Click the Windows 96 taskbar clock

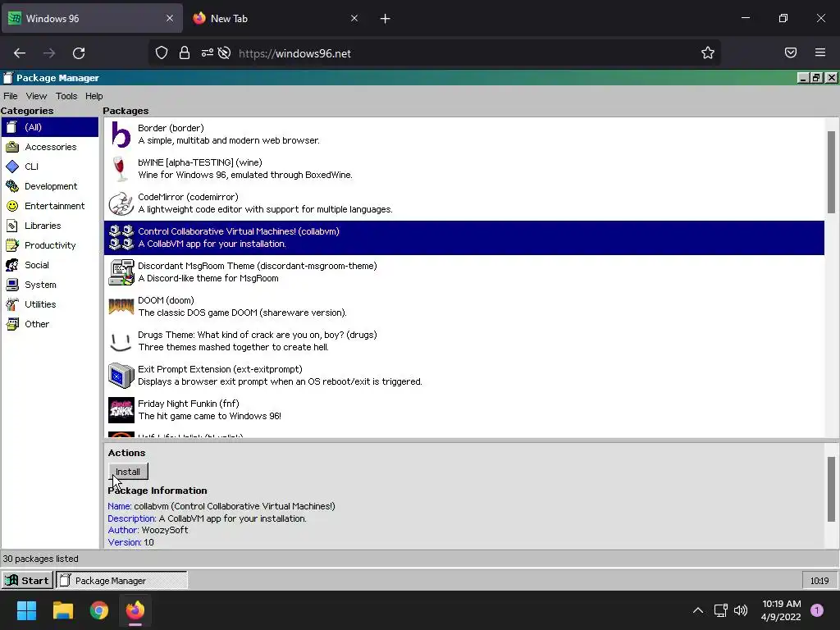pyautogui.click(x=819, y=581)
